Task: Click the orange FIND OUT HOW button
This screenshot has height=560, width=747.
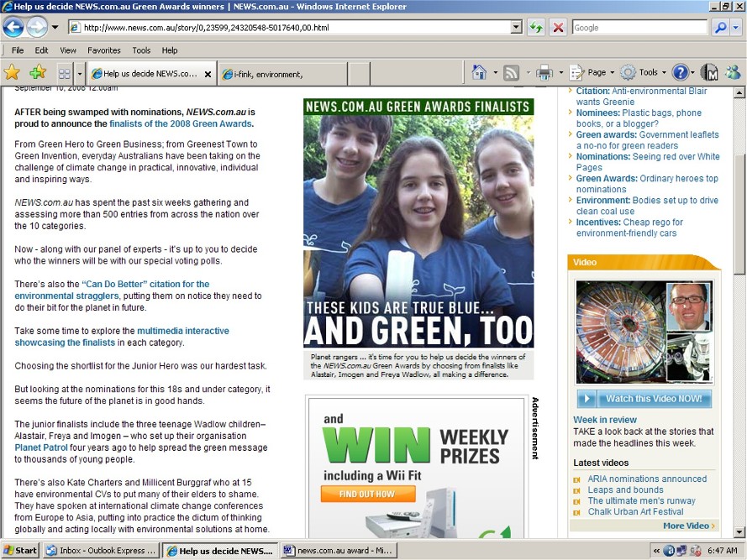Action: click(x=368, y=494)
